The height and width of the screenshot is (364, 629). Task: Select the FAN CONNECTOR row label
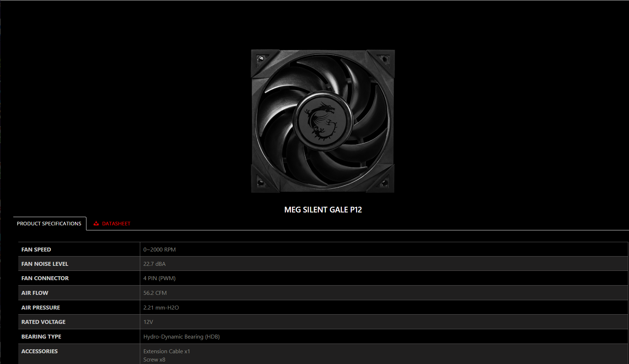pos(45,278)
